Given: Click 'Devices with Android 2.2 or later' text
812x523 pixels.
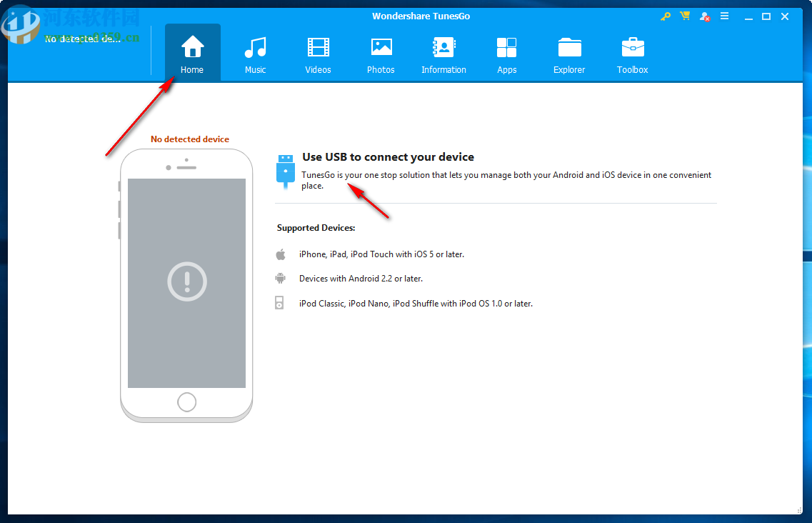Looking at the screenshot, I should [361, 279].
